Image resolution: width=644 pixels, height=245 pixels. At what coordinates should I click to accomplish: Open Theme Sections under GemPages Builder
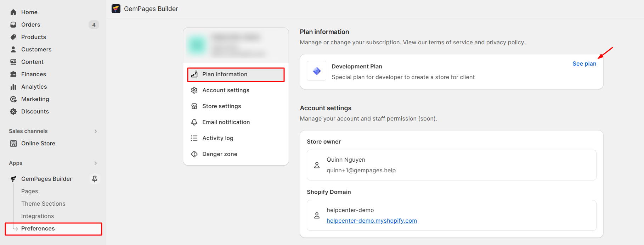(43, 204)
